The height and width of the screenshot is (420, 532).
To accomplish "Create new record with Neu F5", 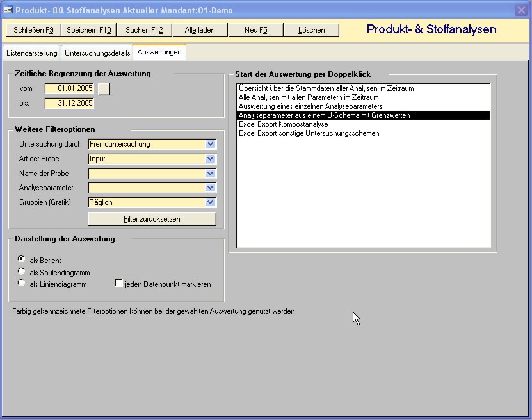I will point(255,30).
